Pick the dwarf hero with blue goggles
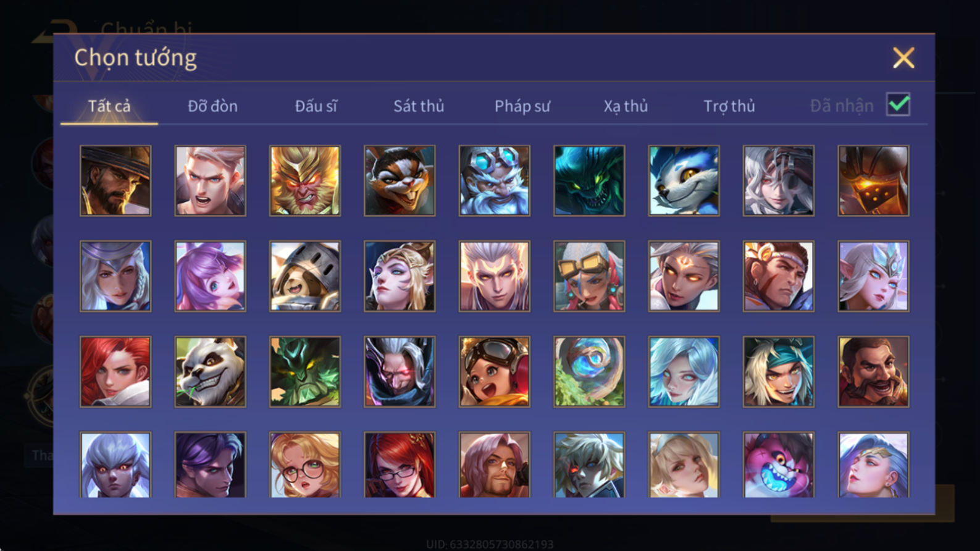 [495, 181]
